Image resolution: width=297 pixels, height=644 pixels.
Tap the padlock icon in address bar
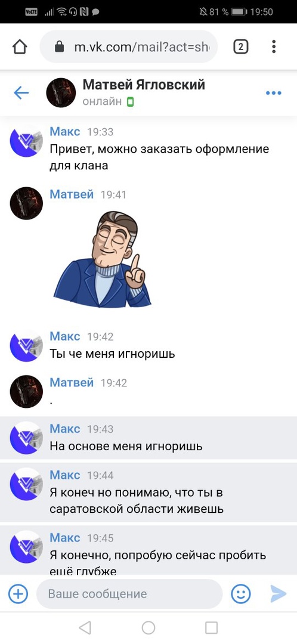(60, 47)
